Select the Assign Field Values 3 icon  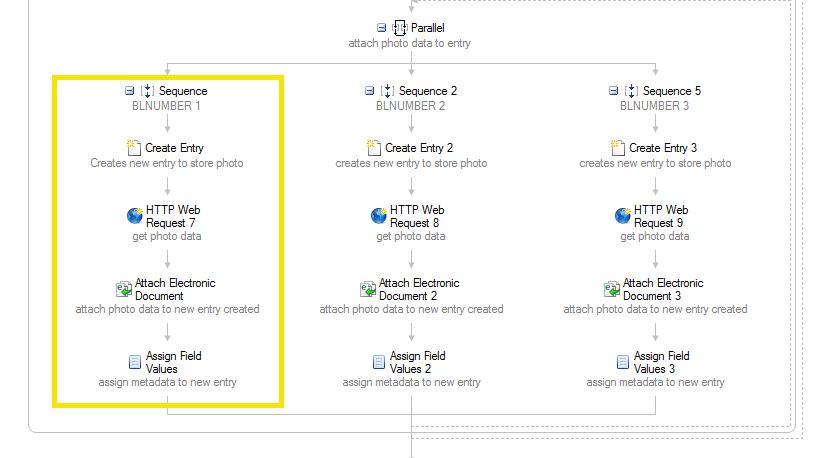[x=623, y=362]
